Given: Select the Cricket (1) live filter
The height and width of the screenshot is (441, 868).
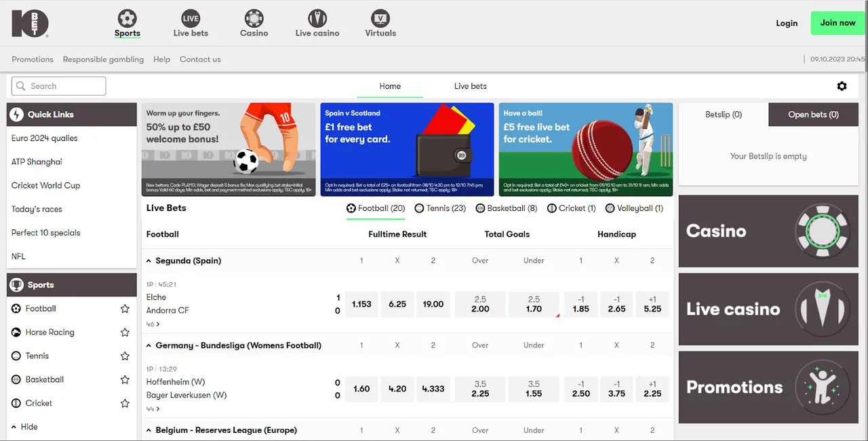Looking at the screenshot, I should 572,208.
